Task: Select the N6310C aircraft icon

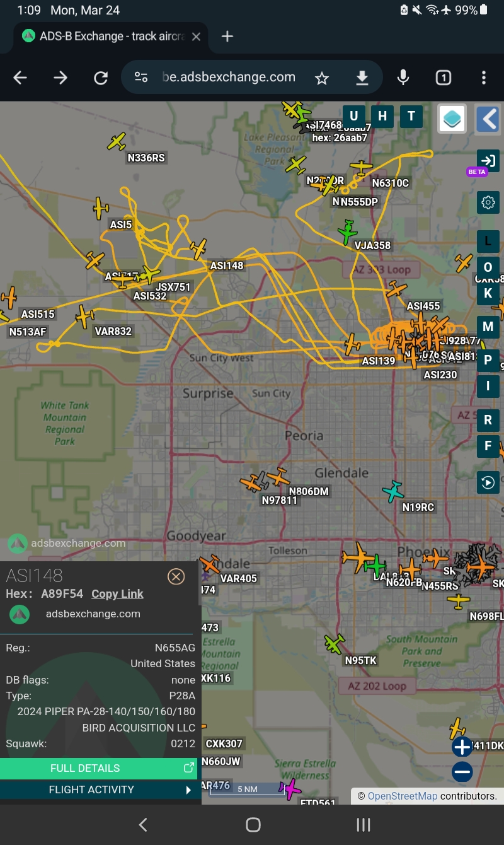Action: coord(362,168)
